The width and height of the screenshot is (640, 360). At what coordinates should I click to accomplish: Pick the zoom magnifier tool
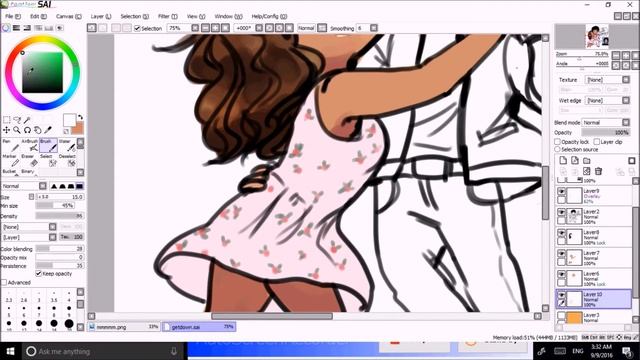pyautogui.click(x=17, y=130)
